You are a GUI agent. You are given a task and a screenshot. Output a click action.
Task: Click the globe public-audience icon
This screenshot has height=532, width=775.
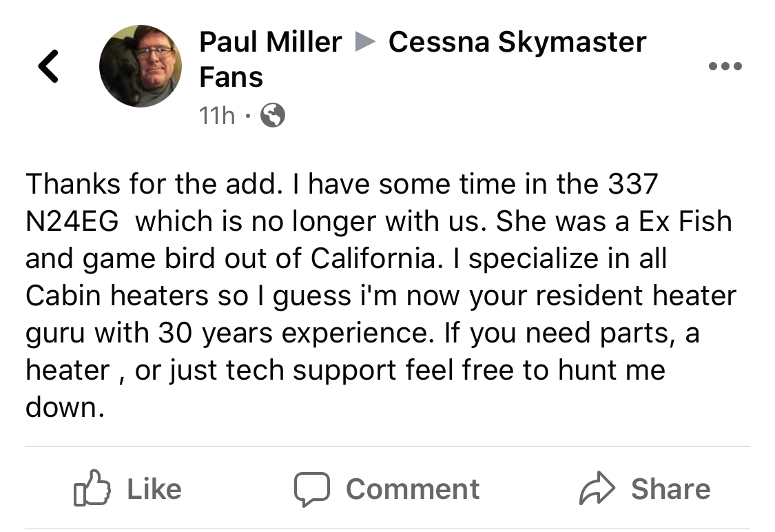pyautogui.click(x=273, y=116)
